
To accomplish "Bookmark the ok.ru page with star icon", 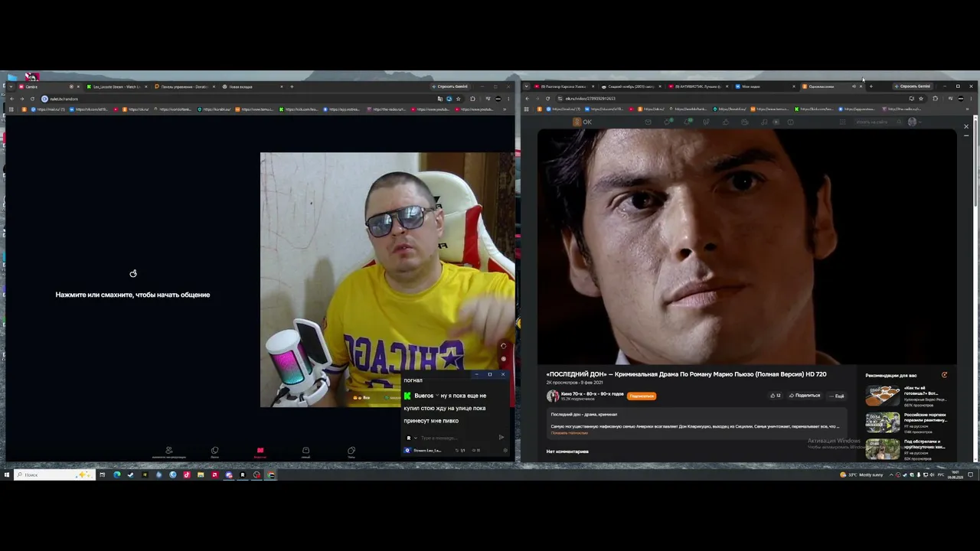I will pos(920,99).
